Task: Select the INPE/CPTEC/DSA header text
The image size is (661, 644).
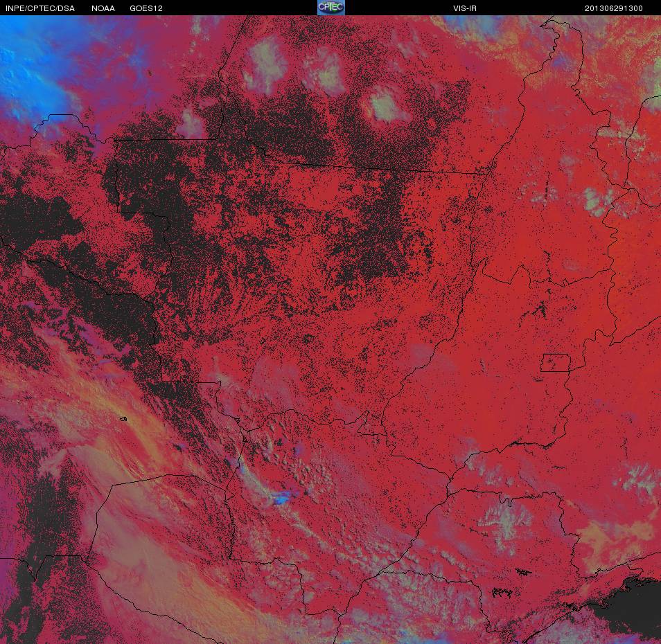Action: pos(40,8)
